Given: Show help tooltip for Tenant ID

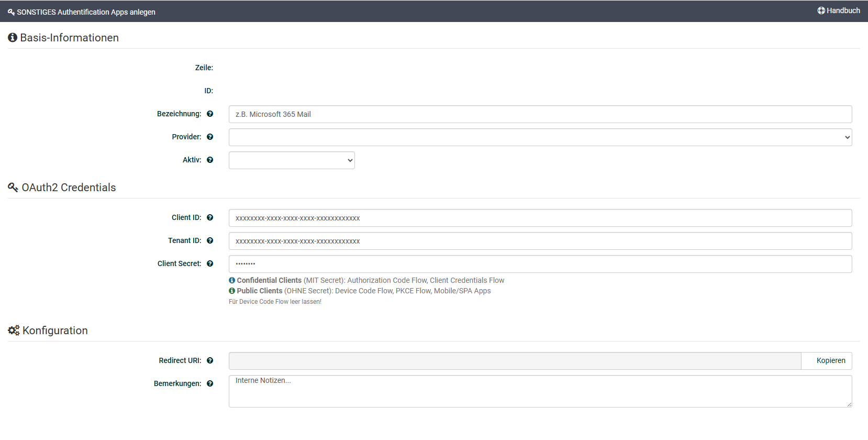Looking at the screenshot, I should [210, 240].
